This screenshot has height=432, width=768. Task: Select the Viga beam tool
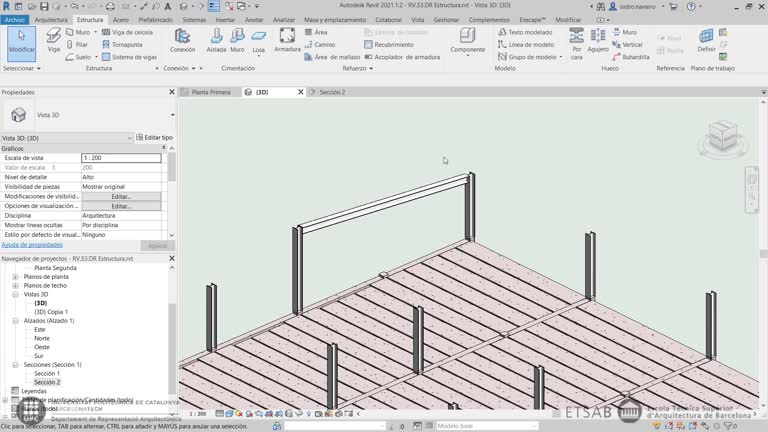53,43
